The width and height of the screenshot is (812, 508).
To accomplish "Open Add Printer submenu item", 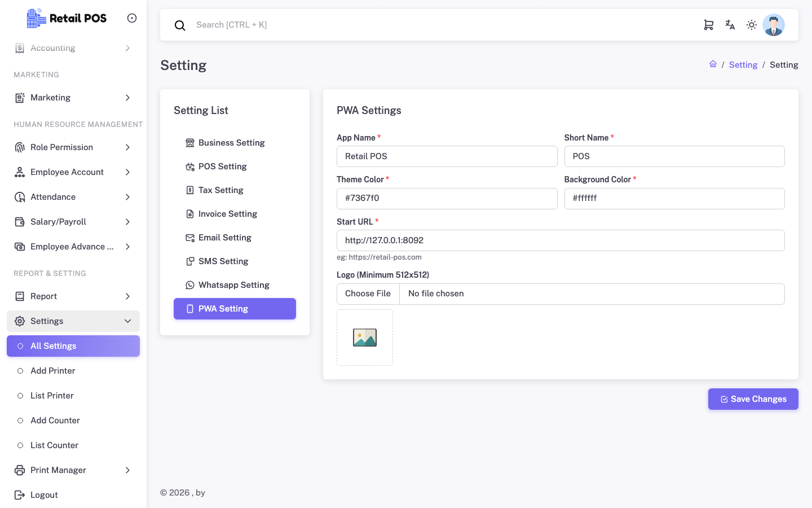I will click(73, 371).
